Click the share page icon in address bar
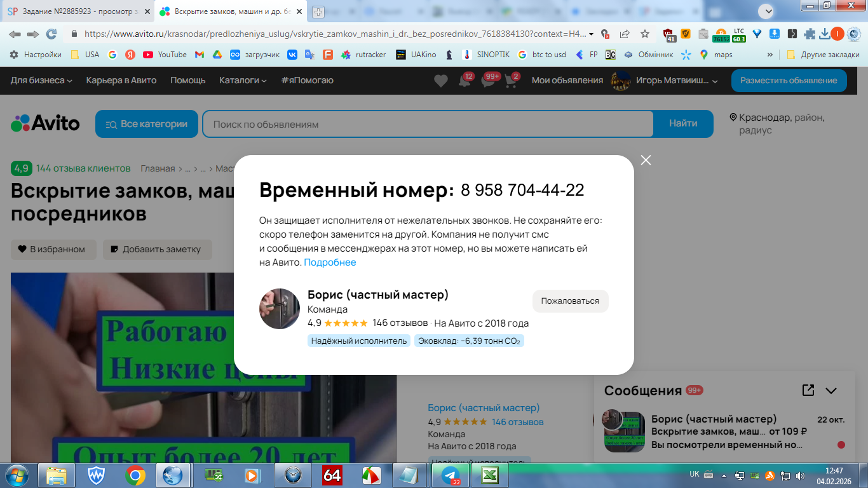The image size is (868, 488). click(x=625, y=34)
